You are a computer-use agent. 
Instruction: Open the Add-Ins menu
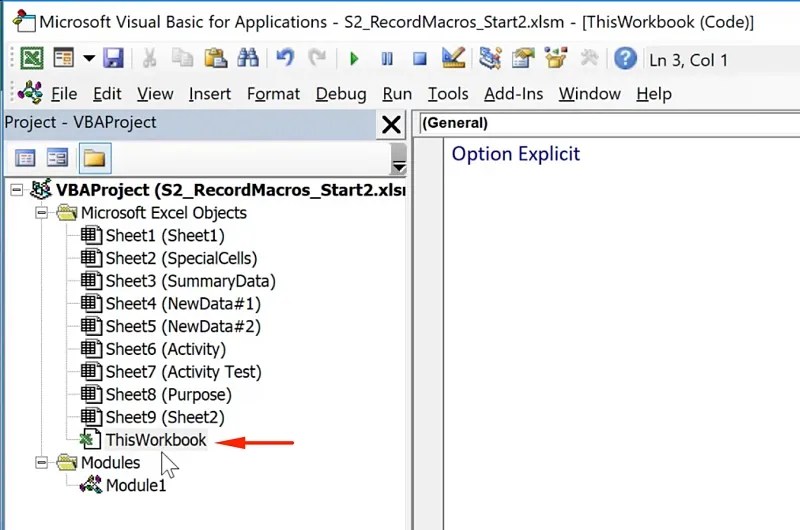pos(513,94)
